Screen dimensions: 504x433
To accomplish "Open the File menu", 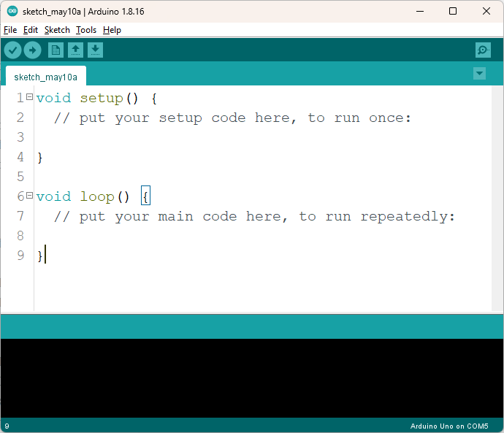I will point(10,30).
